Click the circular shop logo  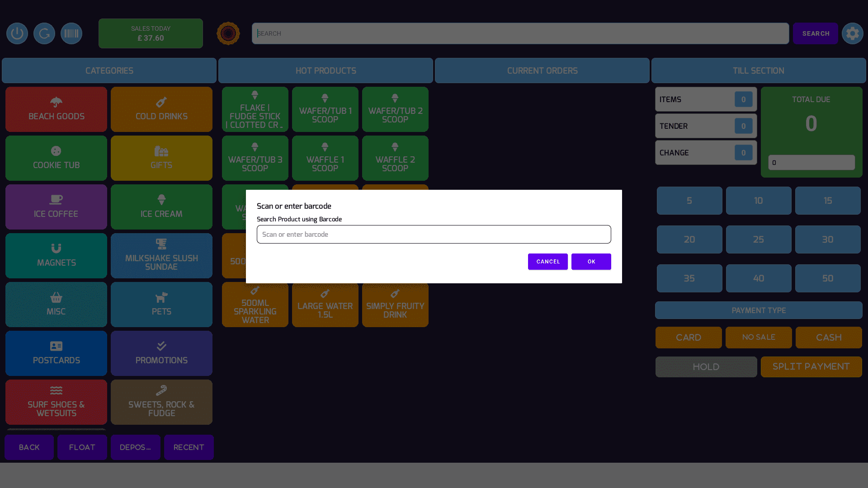(228, 33)
